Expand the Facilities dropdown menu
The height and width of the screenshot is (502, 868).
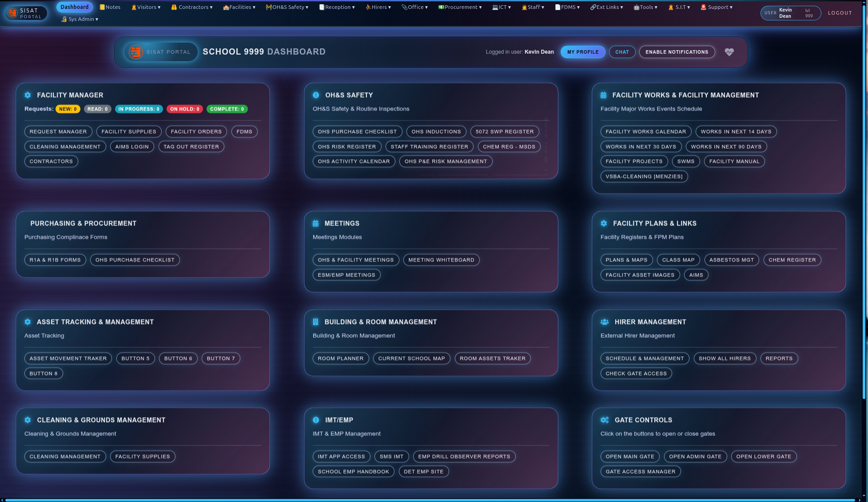[x=239, y=7]
